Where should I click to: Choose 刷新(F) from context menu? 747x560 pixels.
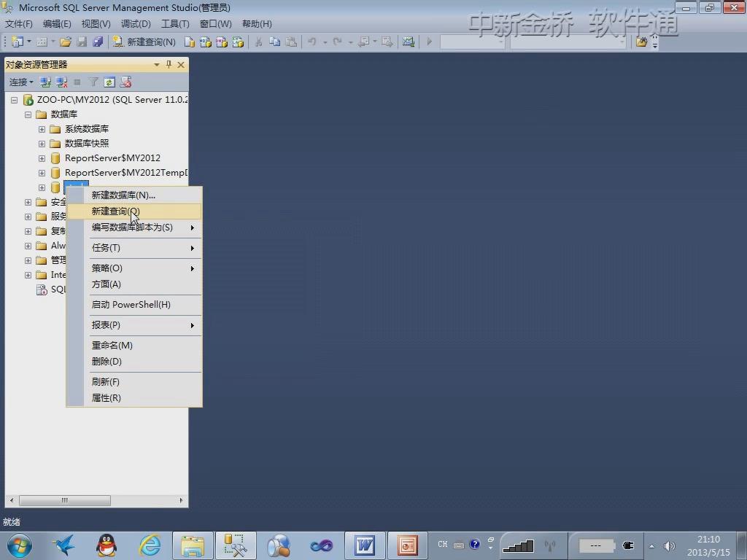click(x=134, y=382)
